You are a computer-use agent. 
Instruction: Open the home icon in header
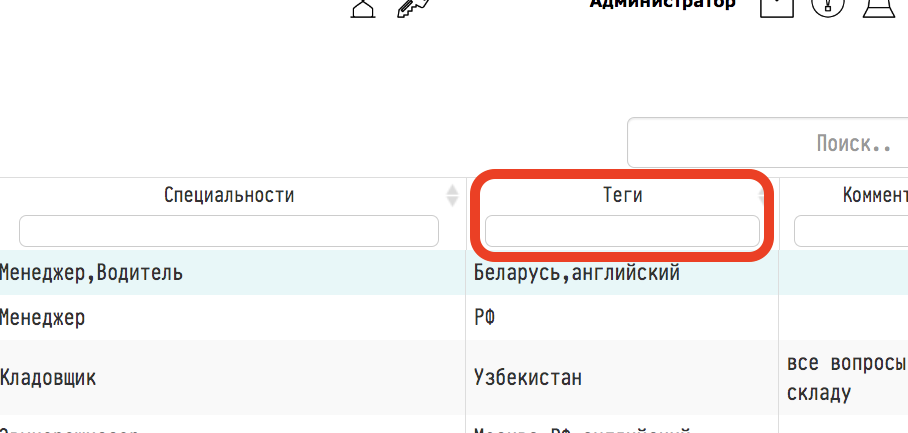pyautogui.click(x=363, y=8)
